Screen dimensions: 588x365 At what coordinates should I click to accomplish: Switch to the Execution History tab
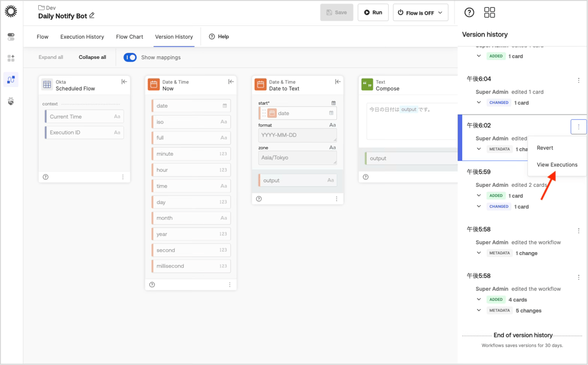(82, 36)
